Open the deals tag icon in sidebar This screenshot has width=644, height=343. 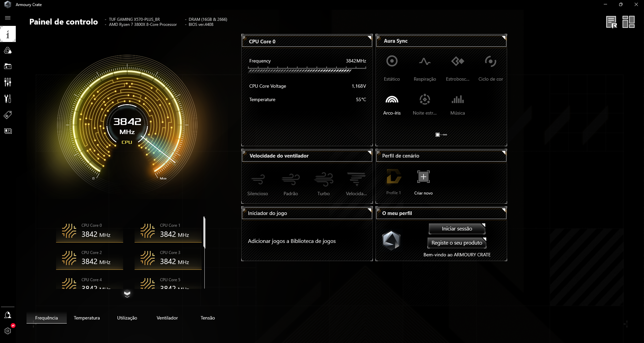8,115
